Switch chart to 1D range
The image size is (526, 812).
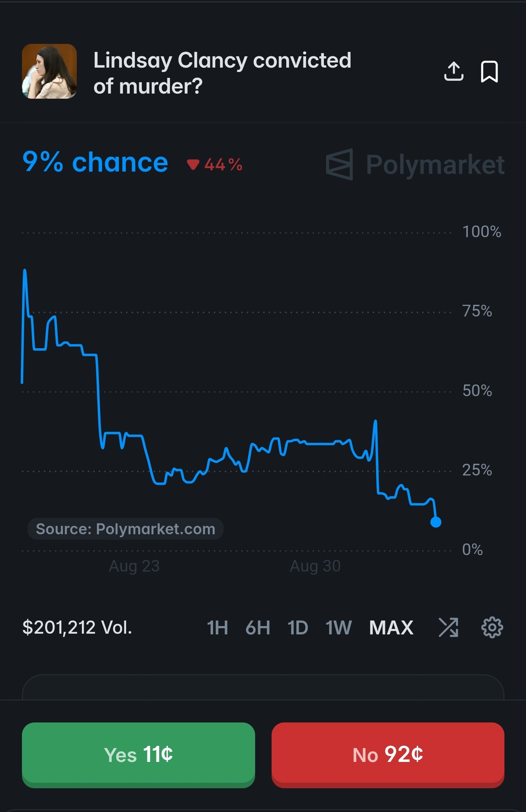click(298, 627)
